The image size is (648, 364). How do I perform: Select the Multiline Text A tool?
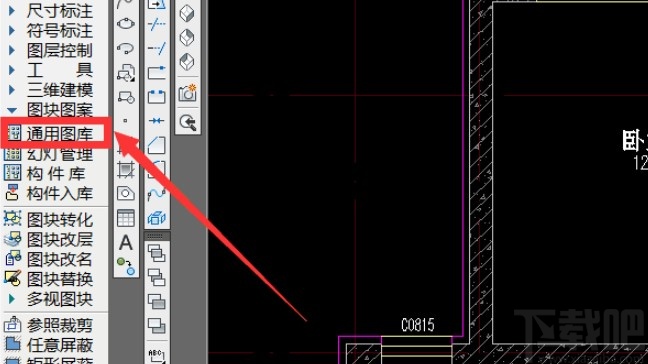[x=126, y=243]
